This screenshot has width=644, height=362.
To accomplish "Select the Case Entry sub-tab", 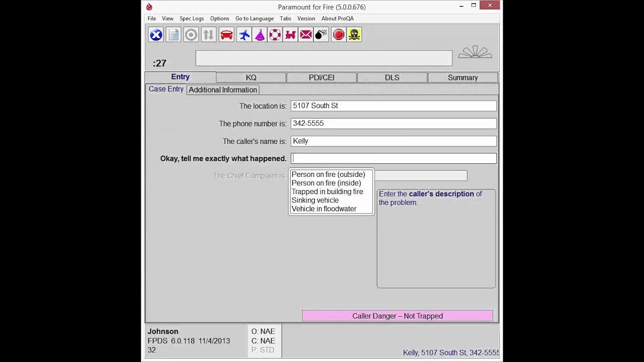I will point(166,89).
